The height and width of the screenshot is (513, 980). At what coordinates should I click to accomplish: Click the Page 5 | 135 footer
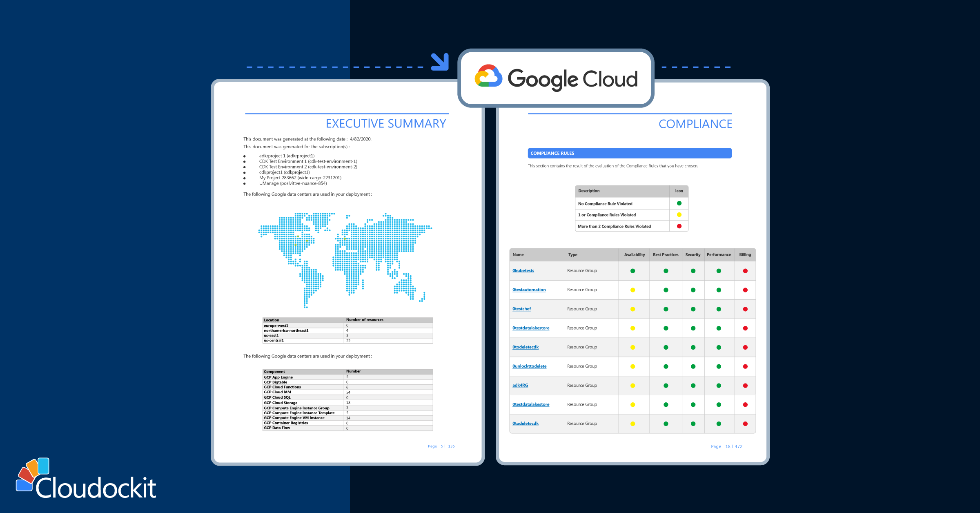point(441,446)
